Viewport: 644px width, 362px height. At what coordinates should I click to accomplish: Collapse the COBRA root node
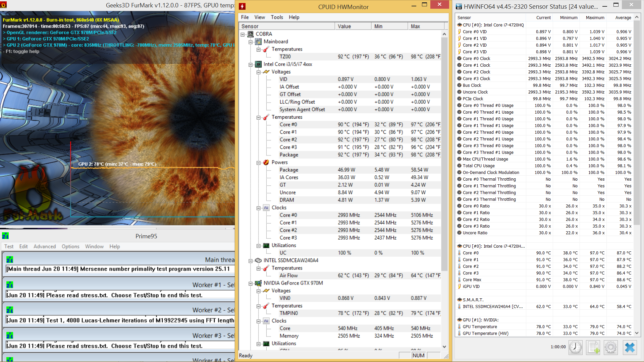(x=243, y=34)
